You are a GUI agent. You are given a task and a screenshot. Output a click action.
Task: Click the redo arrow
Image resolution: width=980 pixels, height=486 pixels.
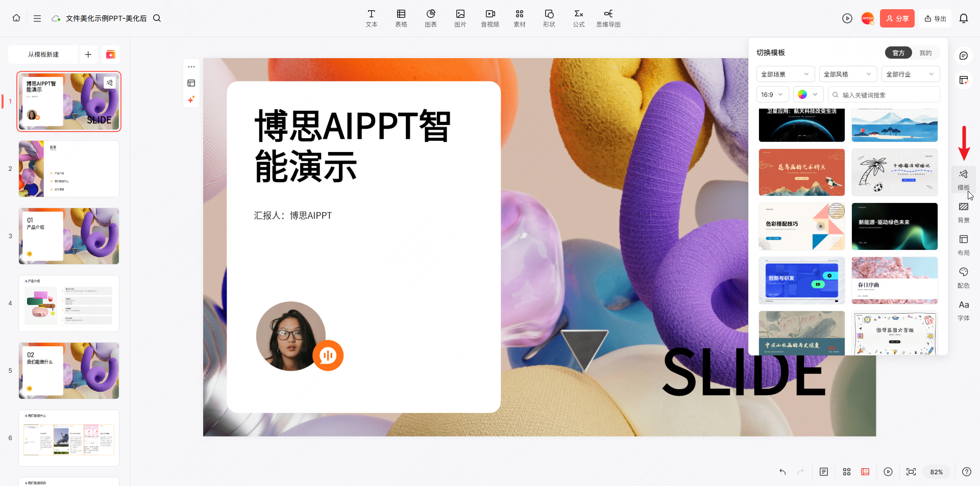tap(801, 472)
